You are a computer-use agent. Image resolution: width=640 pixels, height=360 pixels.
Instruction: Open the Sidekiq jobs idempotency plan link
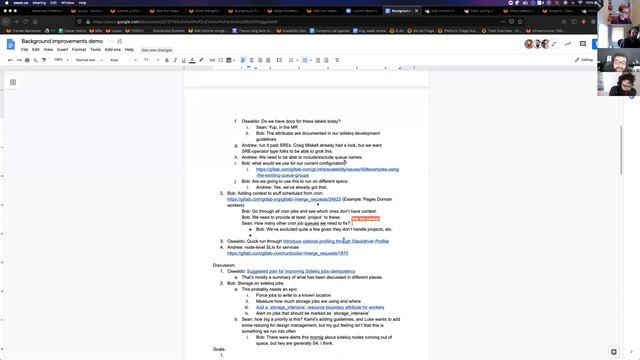pos(301,271)
